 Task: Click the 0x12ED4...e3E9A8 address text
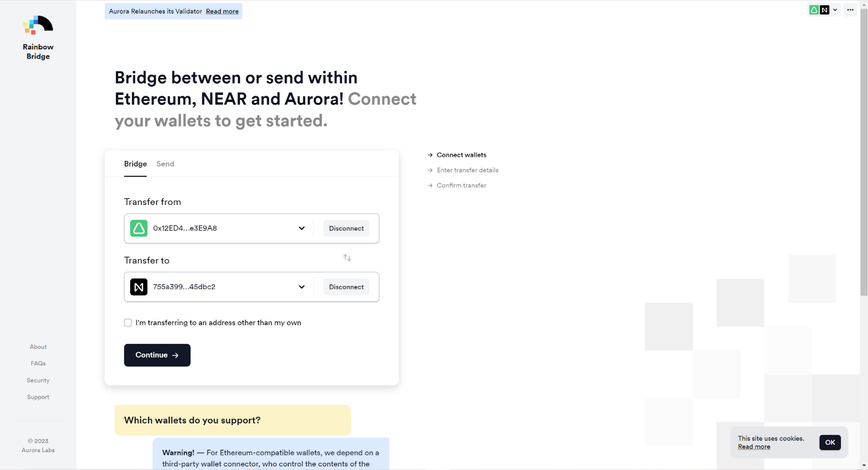(185, 228)
